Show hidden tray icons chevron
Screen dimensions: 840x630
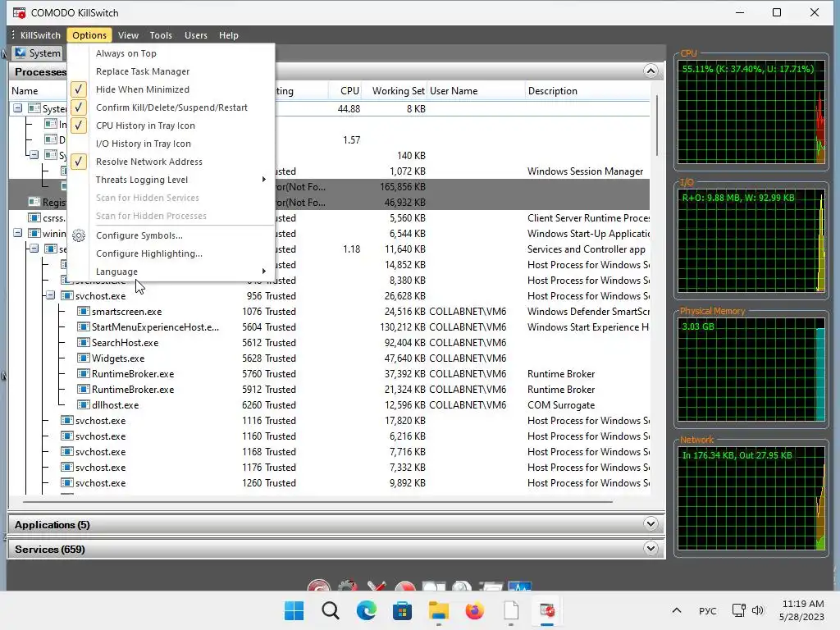[677, 610]
